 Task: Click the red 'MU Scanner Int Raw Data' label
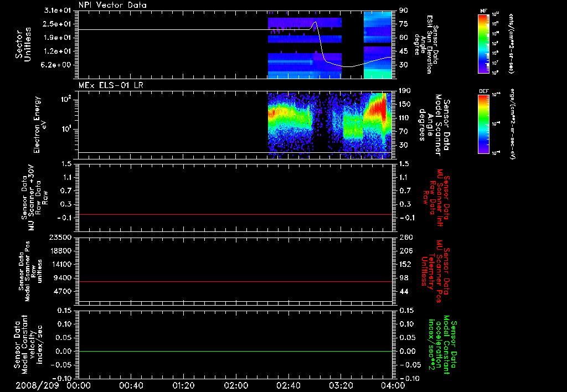click(x=436, y=198)
